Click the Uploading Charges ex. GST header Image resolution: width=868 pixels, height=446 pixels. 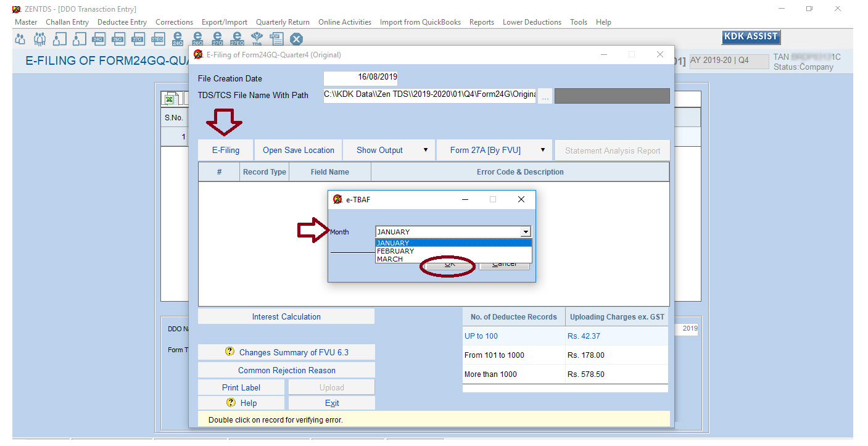(617, 316)
